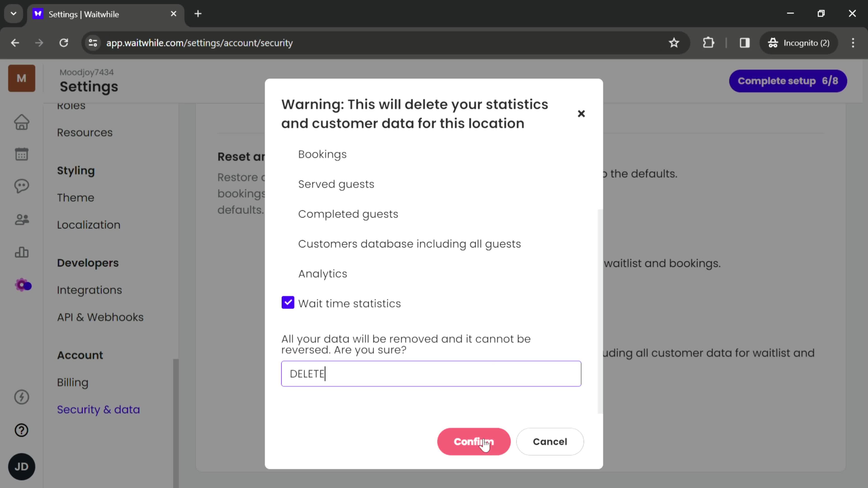The image size is (868, 488).
Task: Open Theme settings
Action: pyautogui.click(x=75, y=197)
